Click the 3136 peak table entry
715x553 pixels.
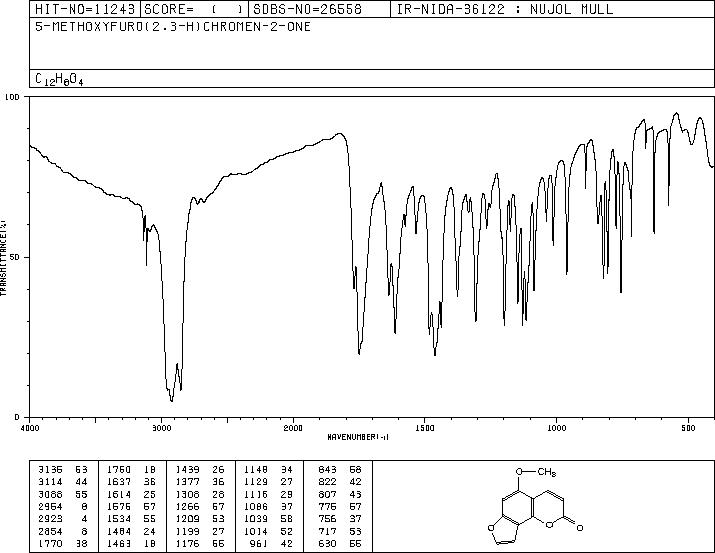click(63, 469)
